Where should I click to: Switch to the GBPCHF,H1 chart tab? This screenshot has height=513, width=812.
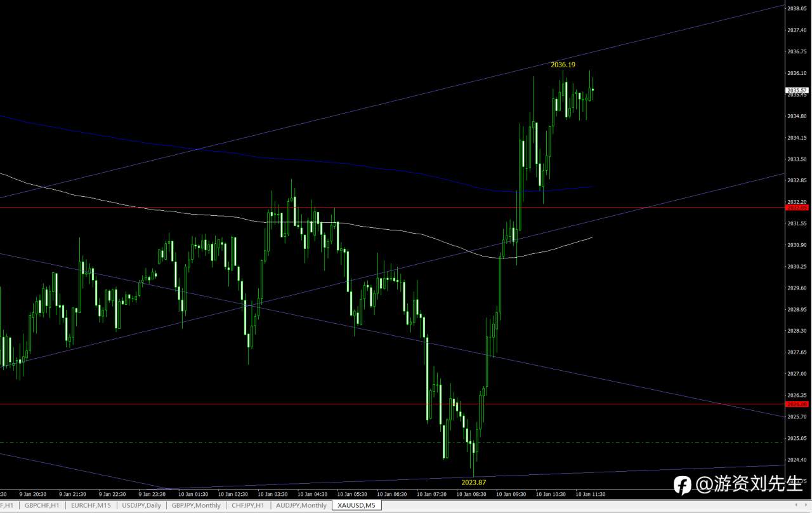(x=43, y=505)
